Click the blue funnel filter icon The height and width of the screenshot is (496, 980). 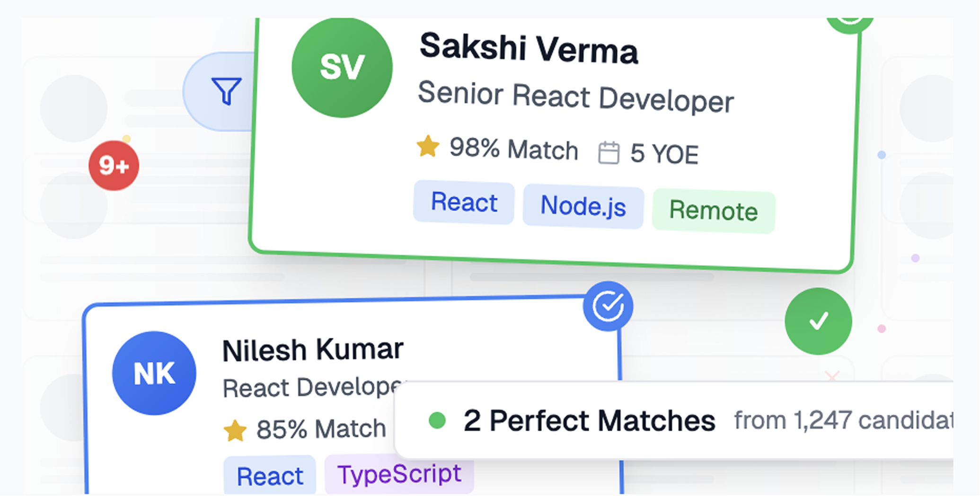[226, 90]
